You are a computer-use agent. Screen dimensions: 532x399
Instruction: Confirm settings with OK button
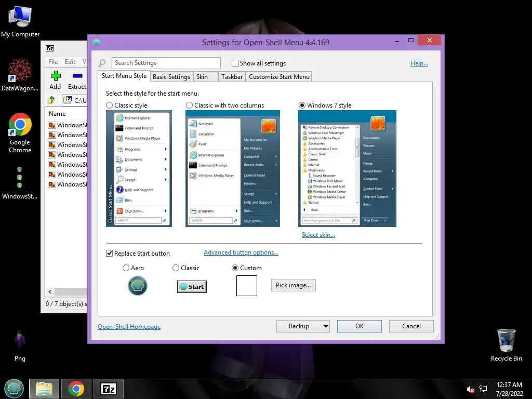(360, 326)
